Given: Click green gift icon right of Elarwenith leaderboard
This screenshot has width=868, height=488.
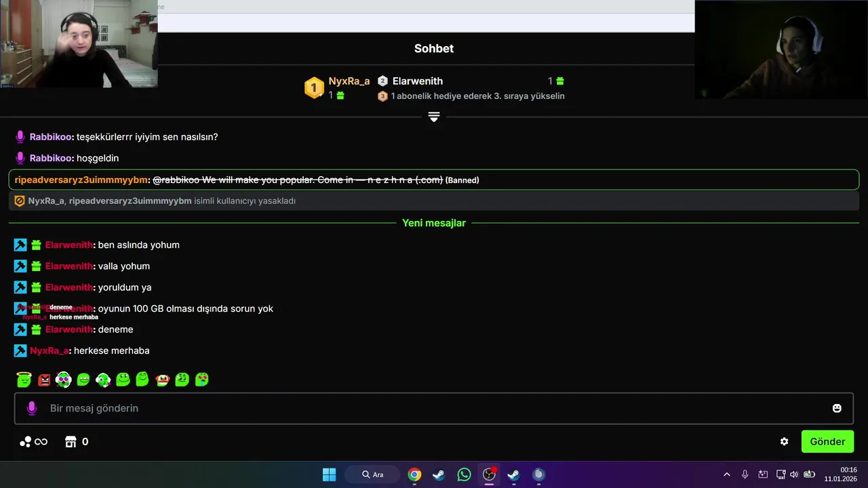Looking at the screenshot, I should point(560,81).
